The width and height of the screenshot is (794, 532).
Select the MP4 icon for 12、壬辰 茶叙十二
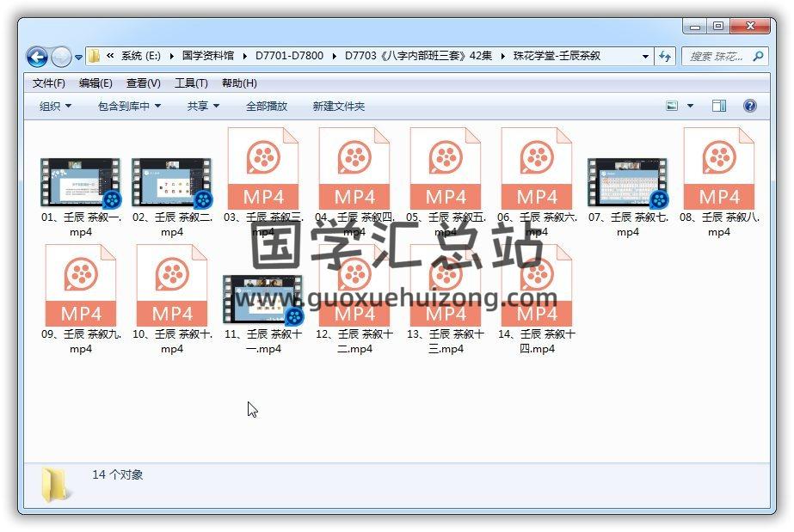point(354,285)
